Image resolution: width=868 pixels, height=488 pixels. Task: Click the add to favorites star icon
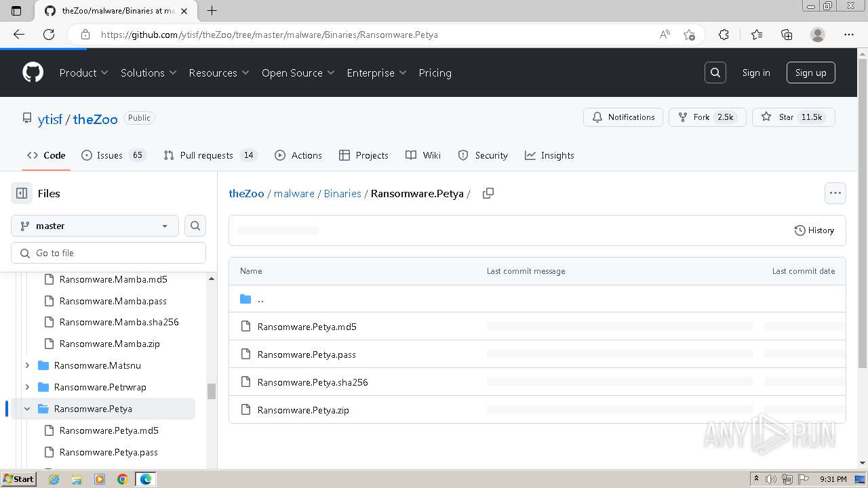coord(690,35)
